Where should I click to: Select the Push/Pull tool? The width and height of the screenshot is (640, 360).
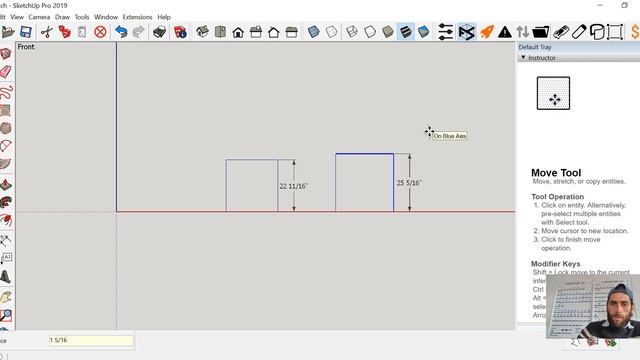pos(6,185)
